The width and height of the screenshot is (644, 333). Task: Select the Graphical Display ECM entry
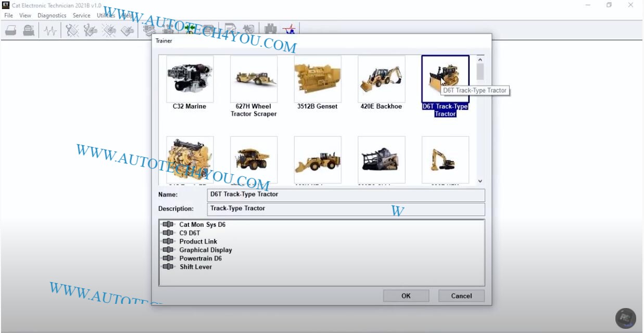point(205,250)
